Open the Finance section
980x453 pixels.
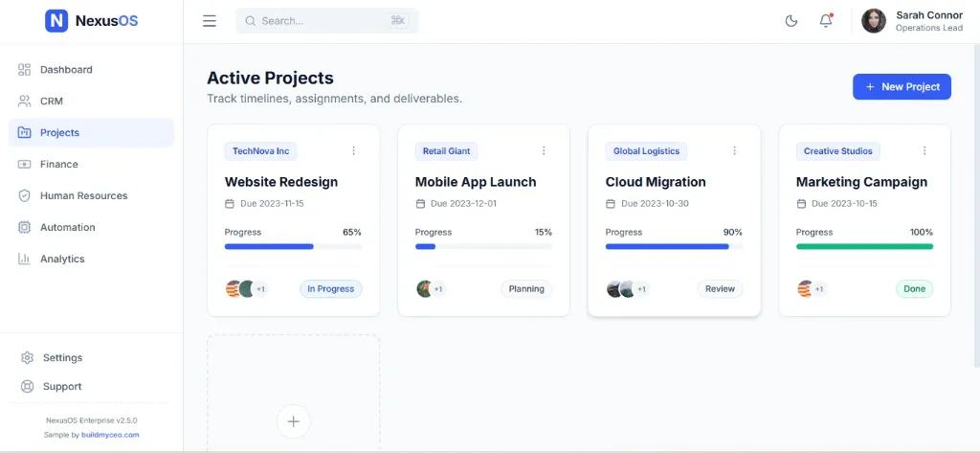59,165
